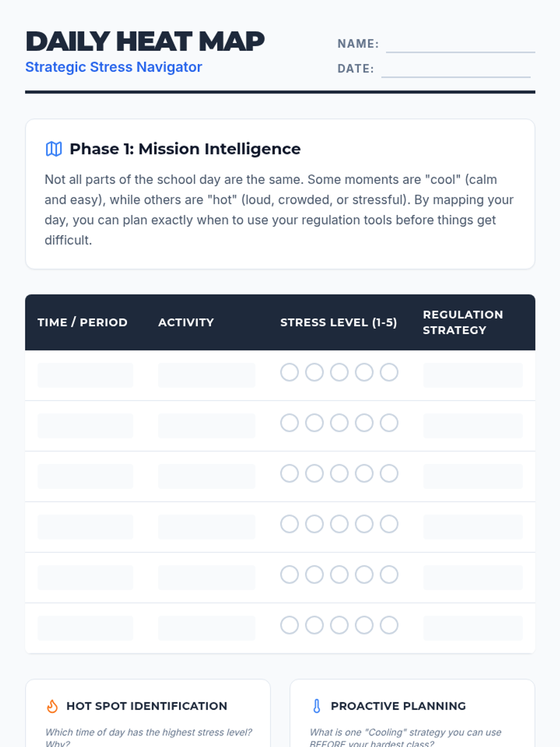
Task: Click the flame icon beside Hot Spot Identification
Action: [x=52, y=706]
